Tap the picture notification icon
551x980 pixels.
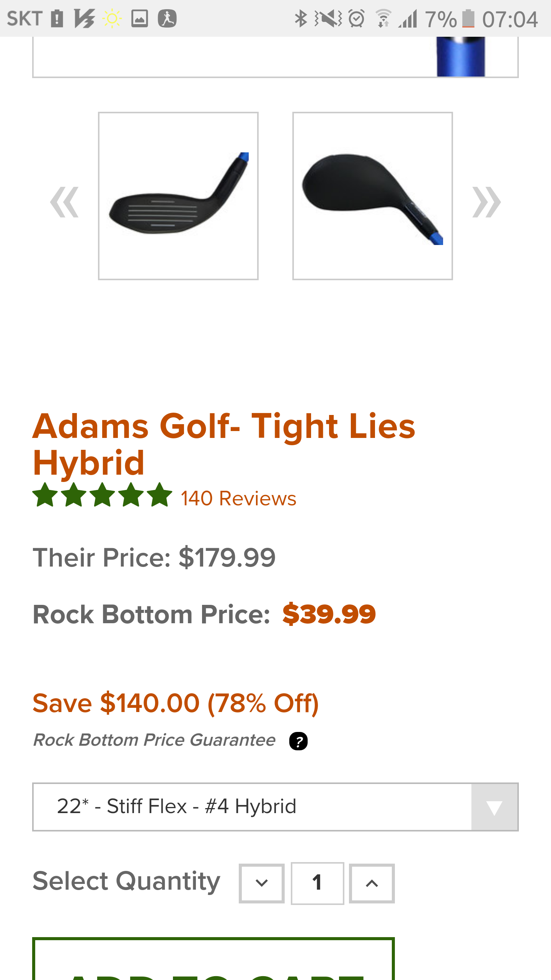140,18
